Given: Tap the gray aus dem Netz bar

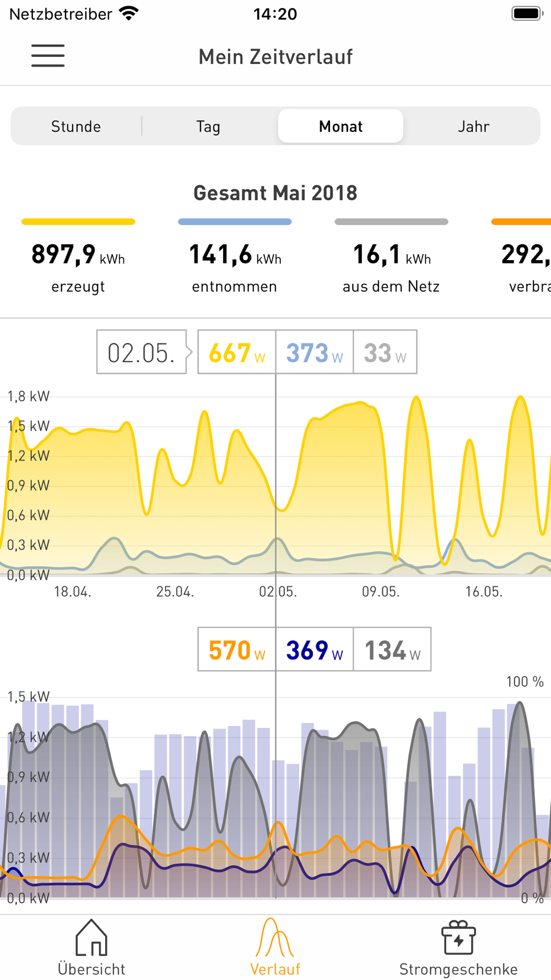Looking at the screenshot, I should (x=391, y=222).
